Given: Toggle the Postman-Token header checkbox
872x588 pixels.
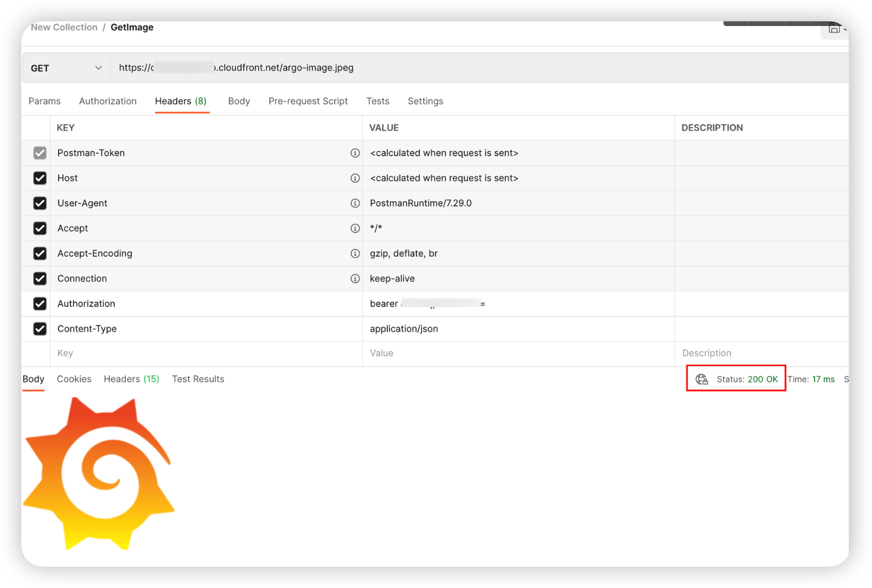Looking at the screenshot, I should [x=40, y=153].
